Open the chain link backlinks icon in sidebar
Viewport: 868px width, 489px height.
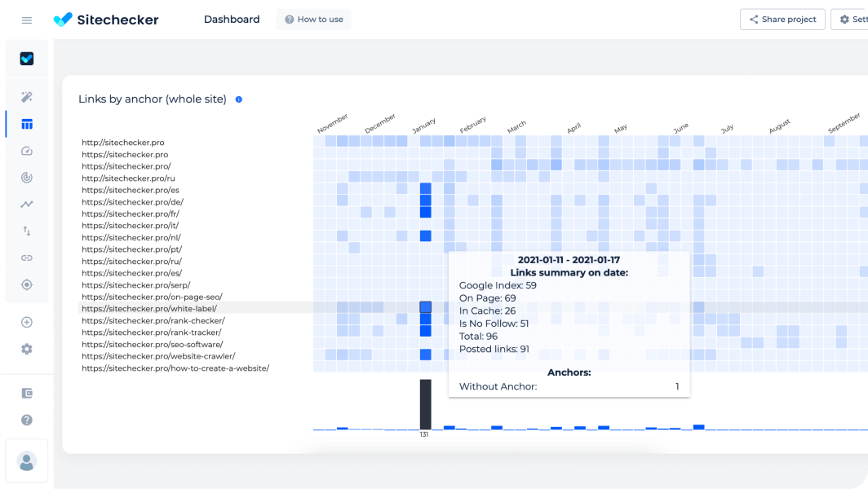pos(27,258)
